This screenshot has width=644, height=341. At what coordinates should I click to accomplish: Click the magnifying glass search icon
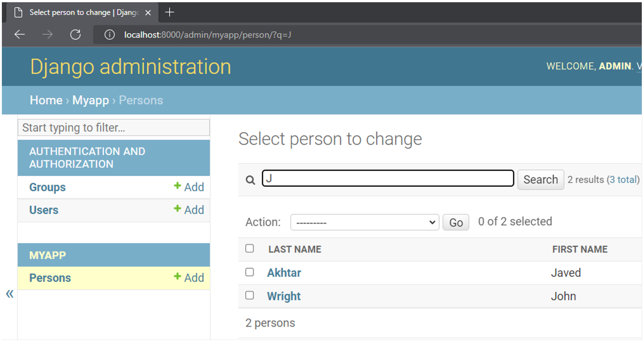pos(250,180)
